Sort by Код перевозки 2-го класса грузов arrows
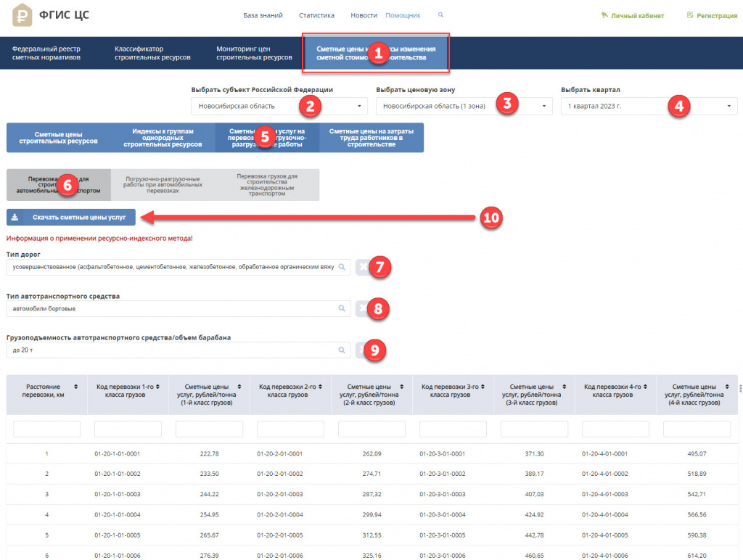The image size is (743, 560). [320, 387]
